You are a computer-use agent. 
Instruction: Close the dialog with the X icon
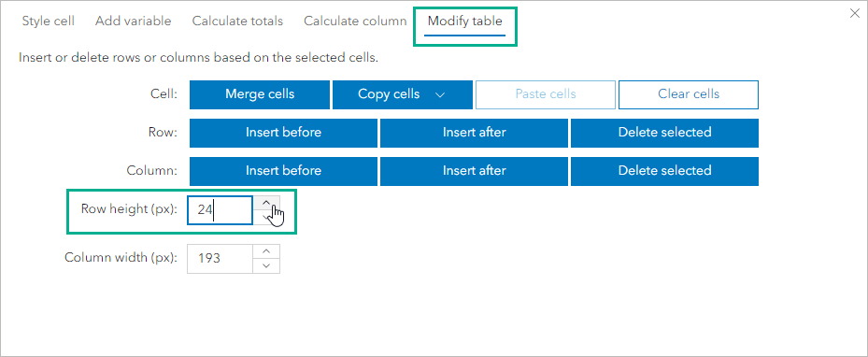pyautogui.click(x=855, y=14)
